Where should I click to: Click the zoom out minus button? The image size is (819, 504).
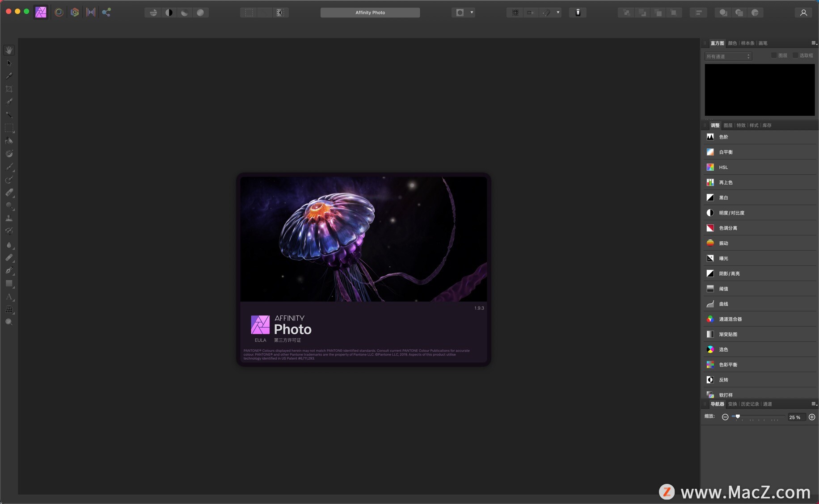[725, 417]
